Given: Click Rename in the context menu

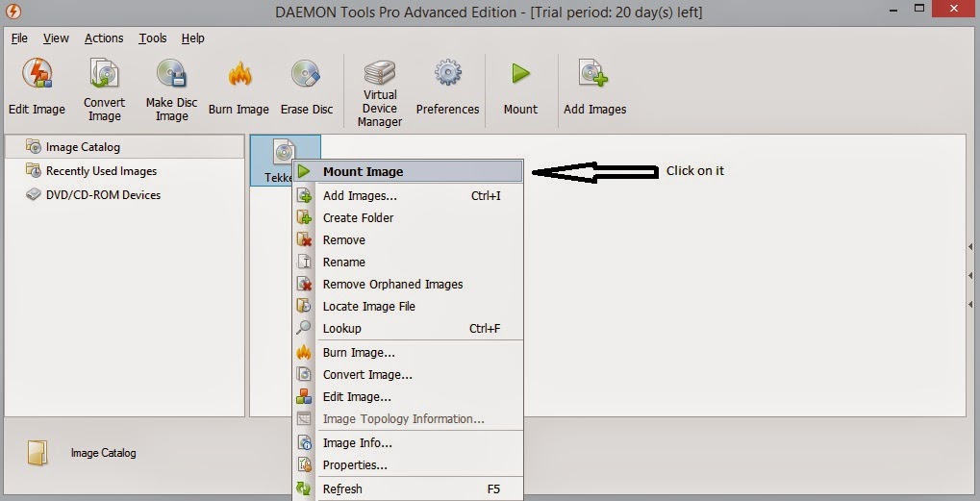Looking at the screenshot, I should (x=408, y=263).
